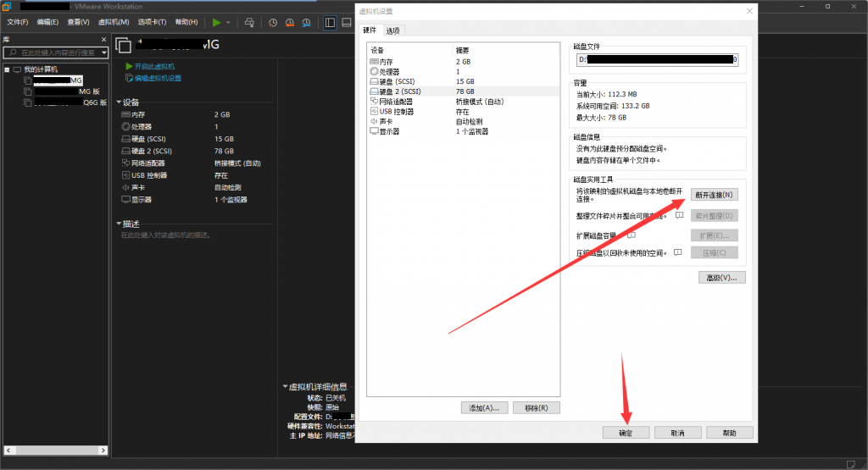Image resolution: width=868 pixels, height=470 pixels.
Task: Click info bubble beside 整理文件碎片 text
Action: pyautogui.click(x=679, y=216)
